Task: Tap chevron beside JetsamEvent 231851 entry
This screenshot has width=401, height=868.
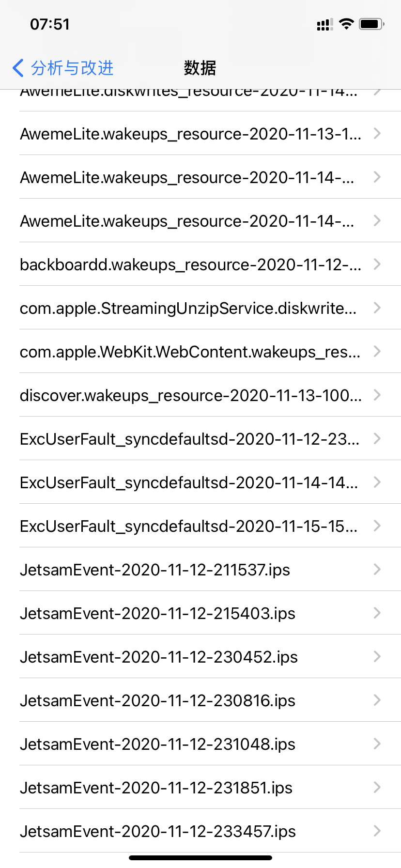Action: click(x=377, y=788)
